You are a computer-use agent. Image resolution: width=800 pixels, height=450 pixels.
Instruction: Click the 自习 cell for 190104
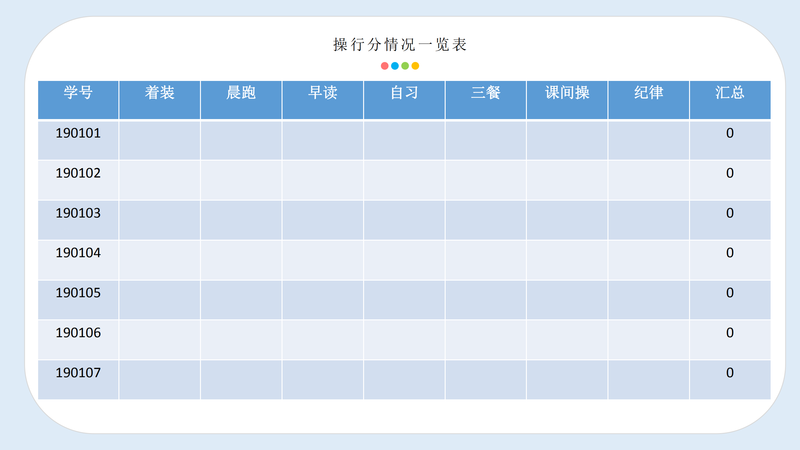(404, 260)
